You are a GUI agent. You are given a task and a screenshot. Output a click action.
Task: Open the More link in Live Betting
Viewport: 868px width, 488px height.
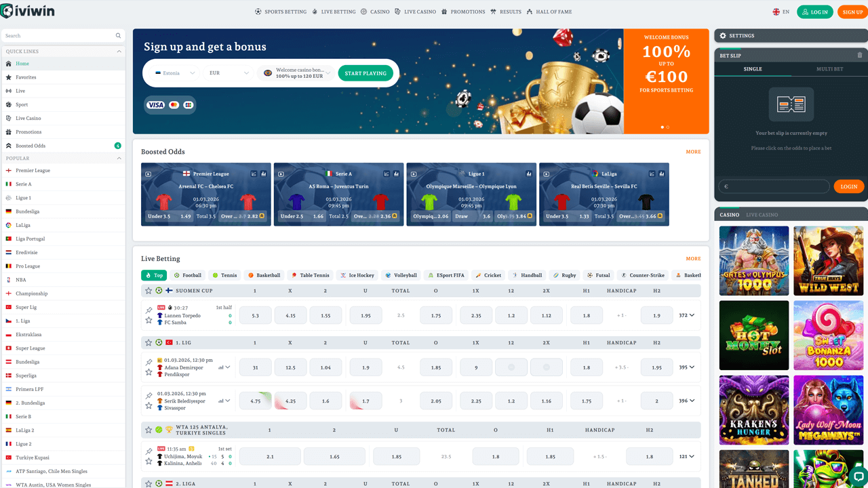pyautogui.click(x=693, y=259)
